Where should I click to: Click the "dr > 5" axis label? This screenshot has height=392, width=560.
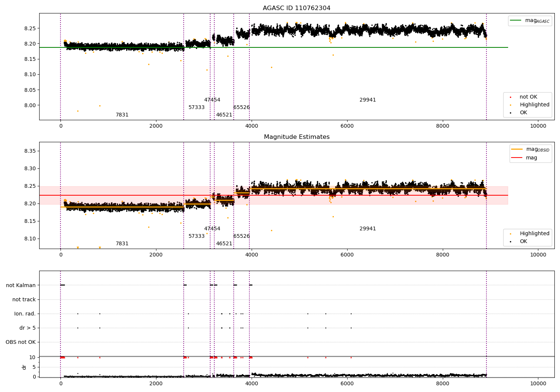[x=28, y=328]
